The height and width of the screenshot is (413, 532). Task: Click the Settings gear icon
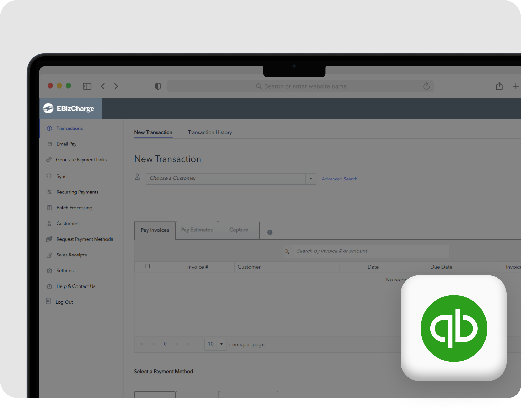[49, 271]
